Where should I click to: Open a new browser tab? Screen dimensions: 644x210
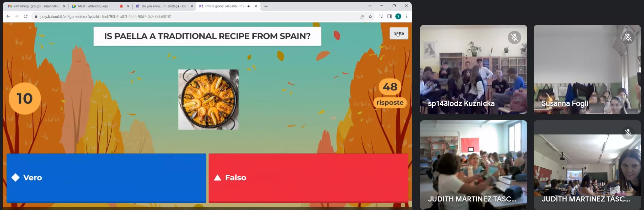(266, 6)
